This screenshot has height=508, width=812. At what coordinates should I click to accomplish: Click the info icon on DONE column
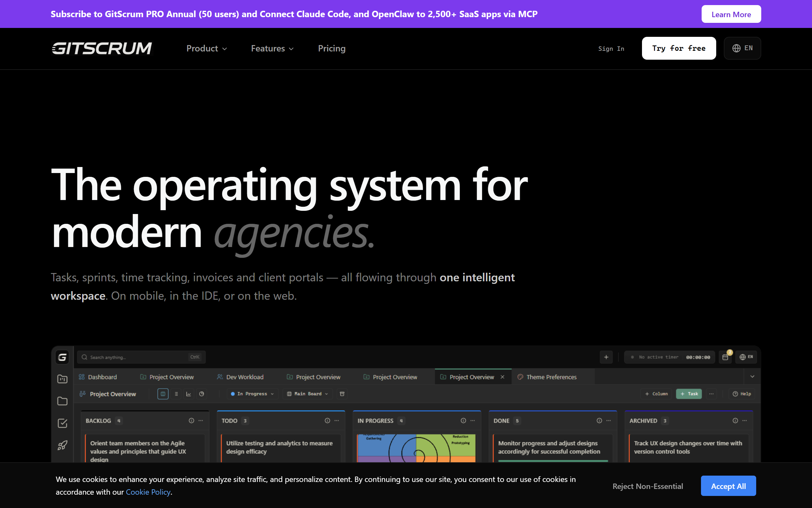tap(599, 421)
